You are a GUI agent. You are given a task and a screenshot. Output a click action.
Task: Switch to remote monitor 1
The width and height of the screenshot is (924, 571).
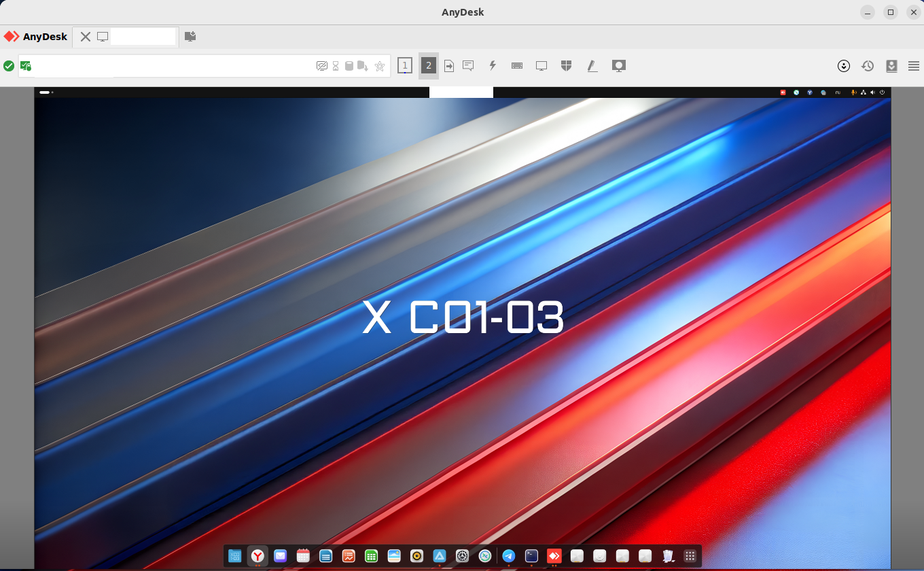coord(405,66)
